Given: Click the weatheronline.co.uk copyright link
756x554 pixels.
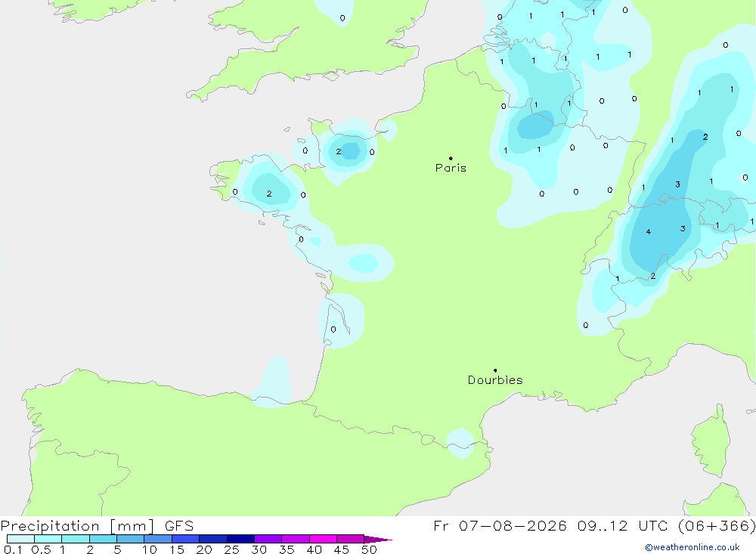Looking at the screenshot, I should point(692,547).
